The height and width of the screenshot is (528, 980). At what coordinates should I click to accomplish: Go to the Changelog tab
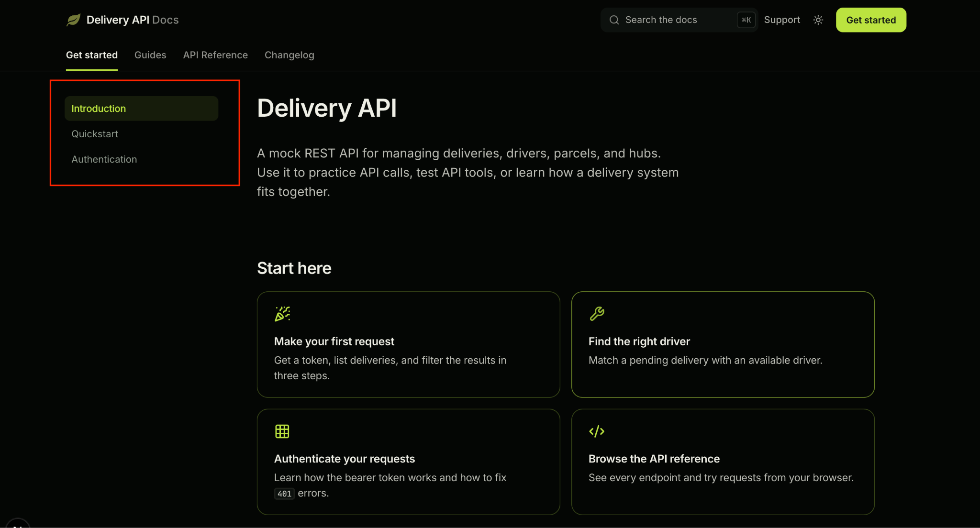(x=290, y=55)
